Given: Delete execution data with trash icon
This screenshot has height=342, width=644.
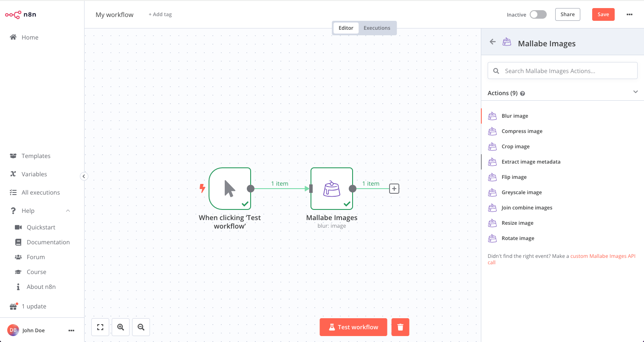Looking at the screenshot, I should coord(400,327).
